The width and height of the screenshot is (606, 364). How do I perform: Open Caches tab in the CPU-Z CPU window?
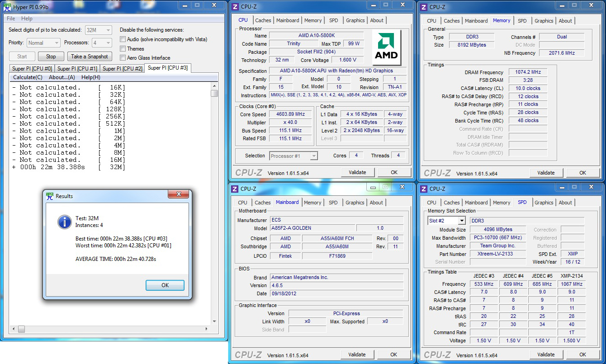tap(263, 20)
